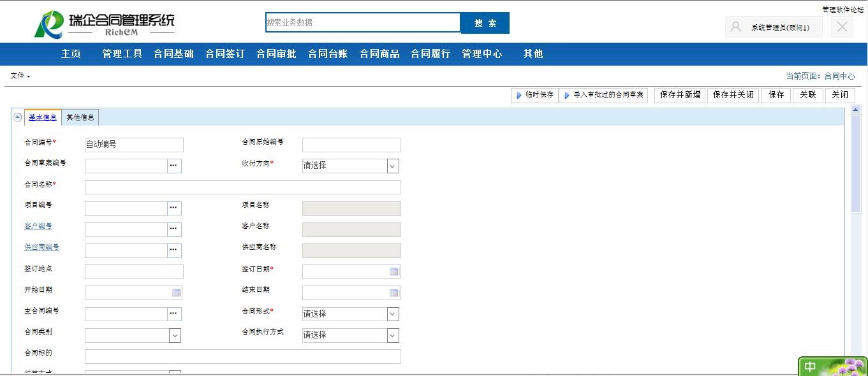Image resolution: width=868 pixels, height=376 pixels.
Task: Collapse the basic info panel arrow
Action: coord(18,117)
